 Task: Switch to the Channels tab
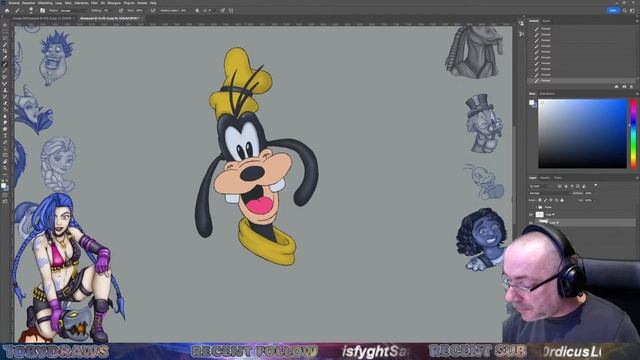(x=545, y=178)
